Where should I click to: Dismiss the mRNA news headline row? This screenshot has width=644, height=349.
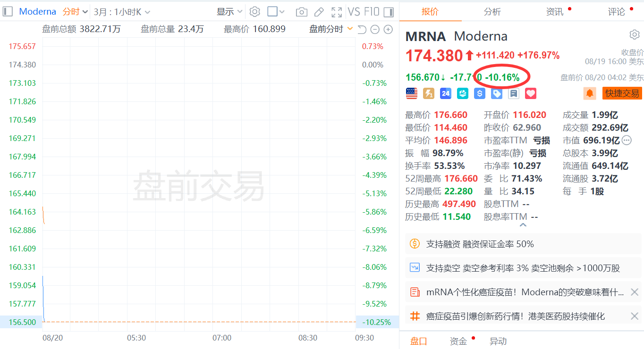635,292
